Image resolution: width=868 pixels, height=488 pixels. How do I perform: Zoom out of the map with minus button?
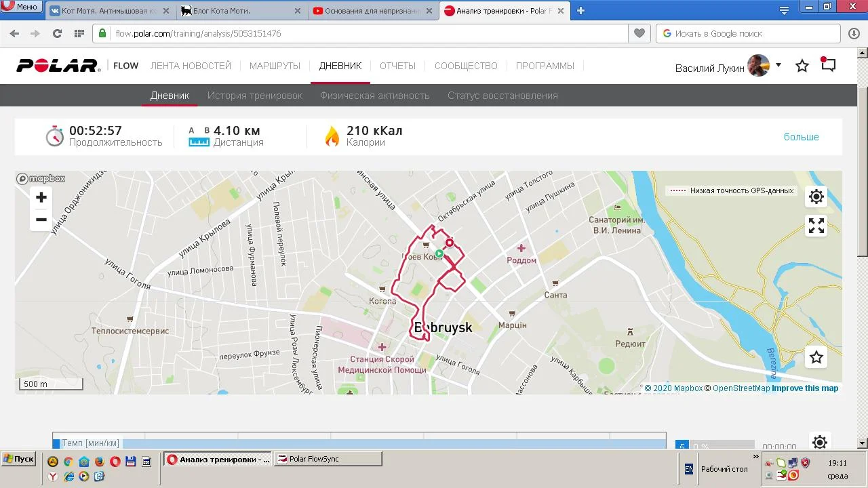coord(41,220)
